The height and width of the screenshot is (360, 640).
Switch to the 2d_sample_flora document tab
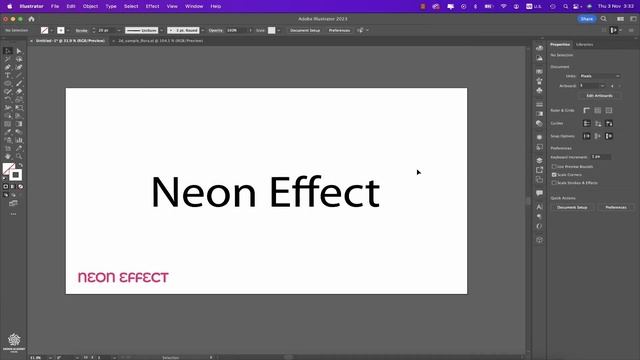pyautogui.click(x=160, y=41)
